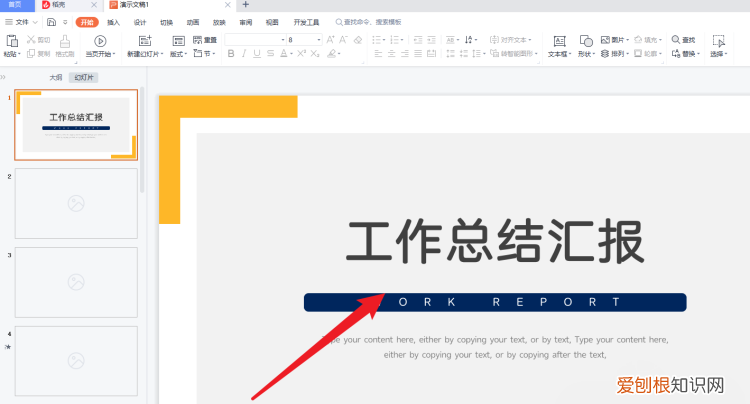750x404 pixels.
Task: Toggle center paragraph alignment
Action: pos(391,54)
